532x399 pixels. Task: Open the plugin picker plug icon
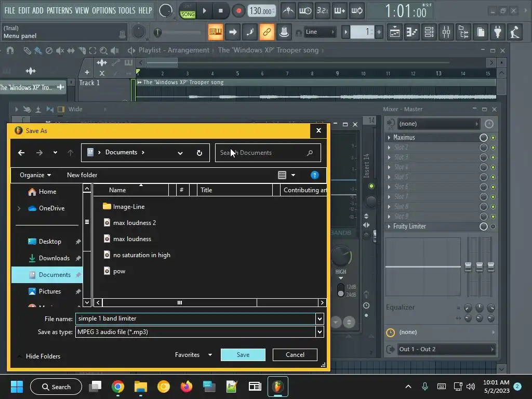coord(497,32)
